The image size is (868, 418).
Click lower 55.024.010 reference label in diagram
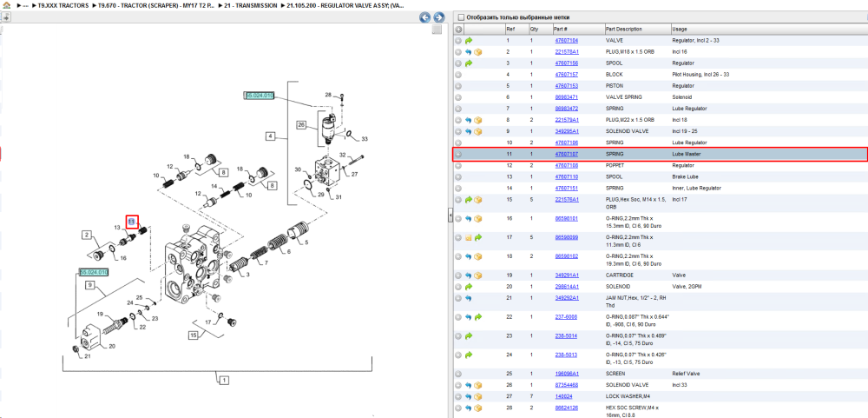tap(94, 272)
